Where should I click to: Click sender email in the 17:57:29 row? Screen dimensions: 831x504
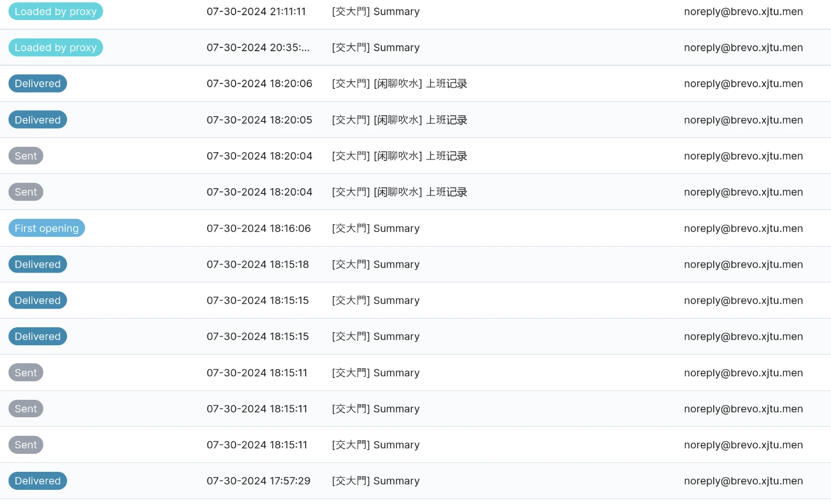(x=743, y=481)
